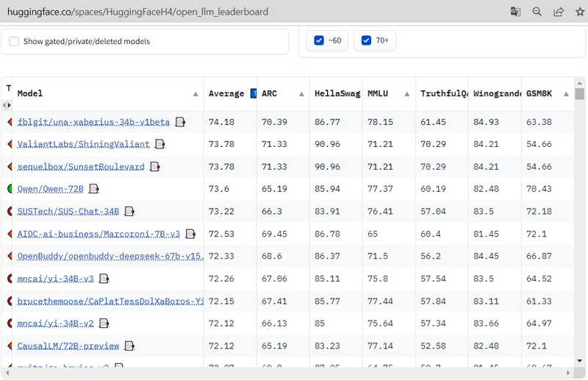Open AIDC-ai-business/Marcoroni-7B-v3 model link
This screenshot has height=380, width=588.
98,234
